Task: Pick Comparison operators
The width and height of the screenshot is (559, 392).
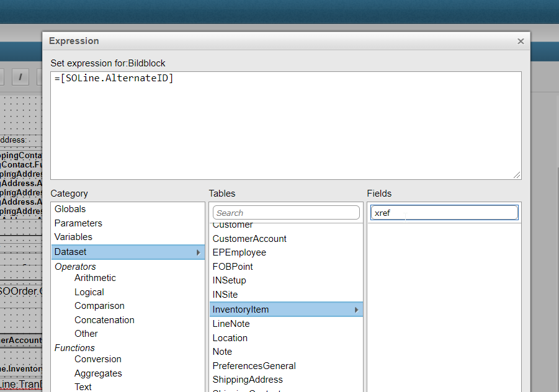Action: [x=99, y=306]
